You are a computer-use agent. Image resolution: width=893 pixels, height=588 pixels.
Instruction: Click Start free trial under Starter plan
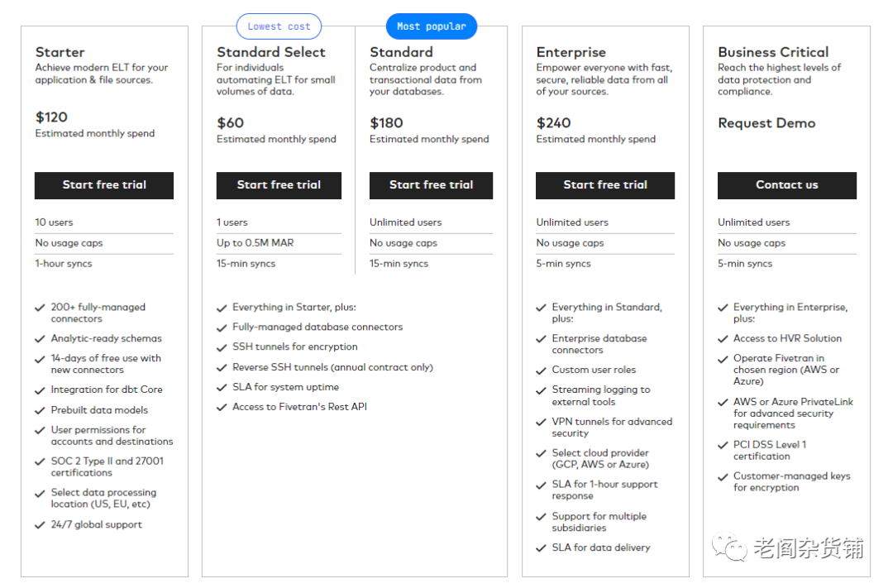pyautogui.click(x=104, y=185)
